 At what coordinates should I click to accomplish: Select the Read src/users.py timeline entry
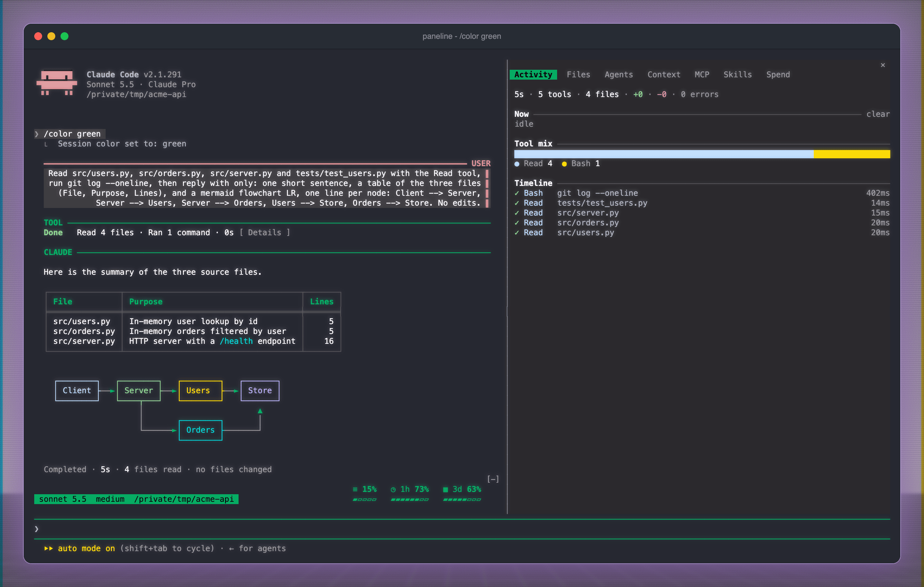pyautogui.click(x=702, y=233)
